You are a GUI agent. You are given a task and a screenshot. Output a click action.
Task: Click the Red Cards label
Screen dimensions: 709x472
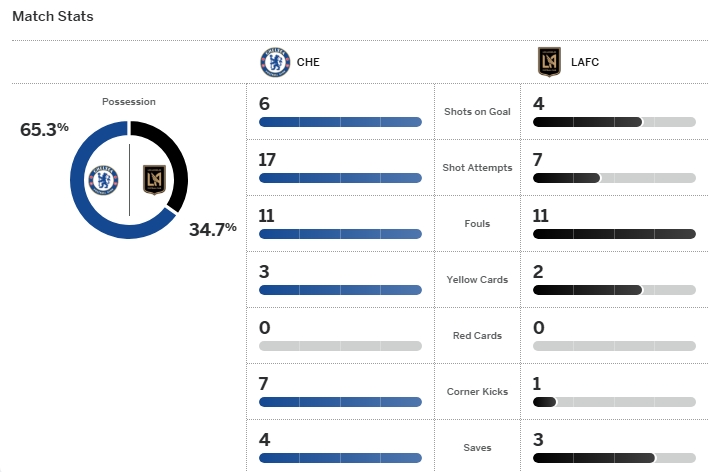click(x=477, y=336)
